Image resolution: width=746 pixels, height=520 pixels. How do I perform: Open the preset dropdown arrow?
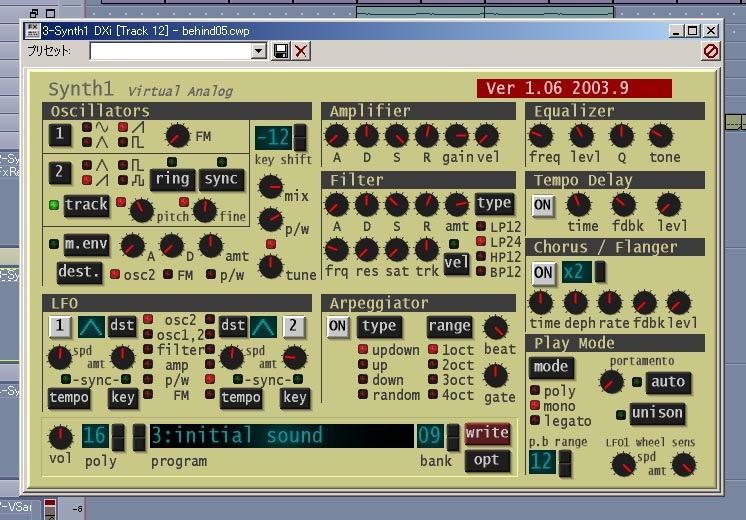[258, 51]
